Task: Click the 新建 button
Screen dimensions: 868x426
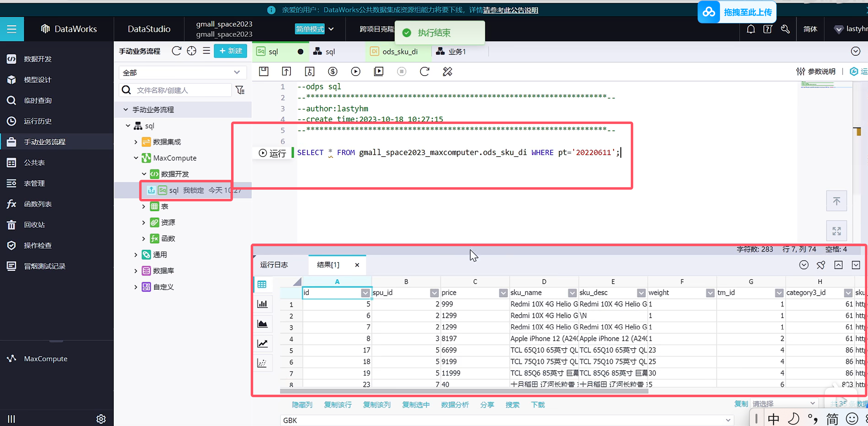Action: (230, 51)
